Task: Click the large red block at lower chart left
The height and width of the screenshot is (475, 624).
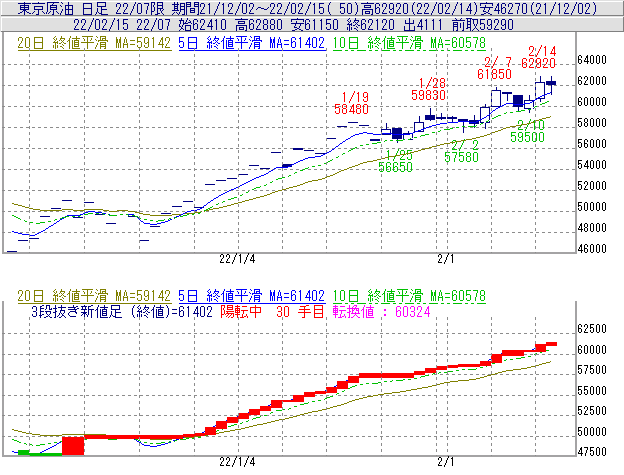Action: click(x=73, y=446)
